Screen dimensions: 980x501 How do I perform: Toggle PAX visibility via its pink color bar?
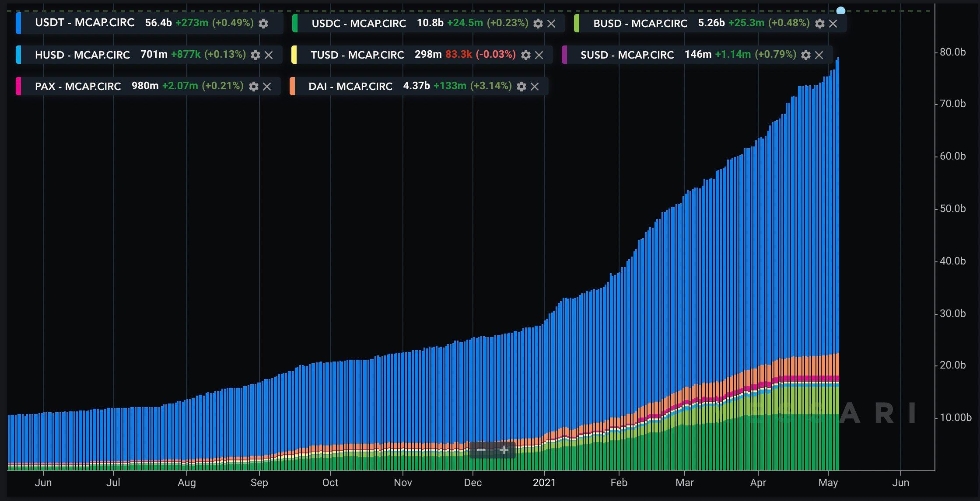(x=18, y=87)
